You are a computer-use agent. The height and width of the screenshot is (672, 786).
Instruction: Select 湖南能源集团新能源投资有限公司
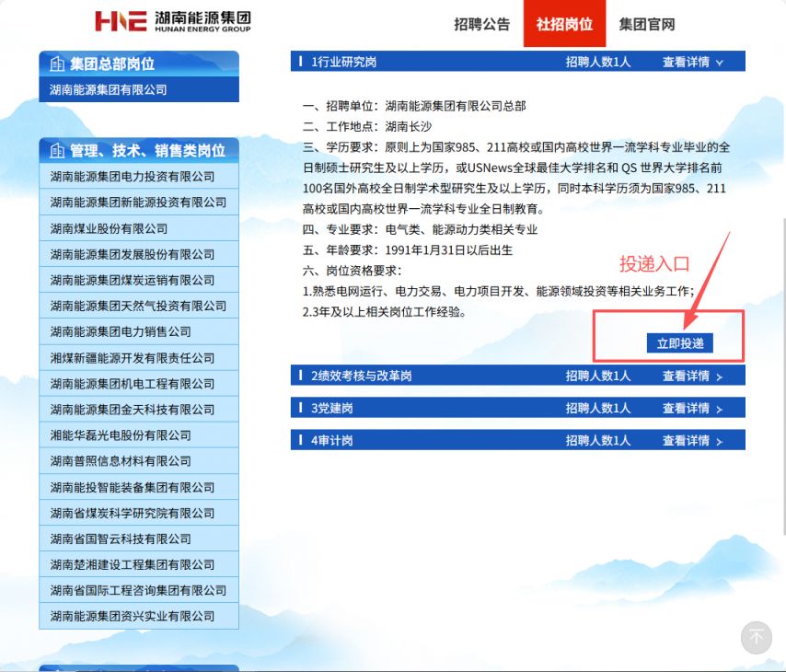(x=139, y=203)
